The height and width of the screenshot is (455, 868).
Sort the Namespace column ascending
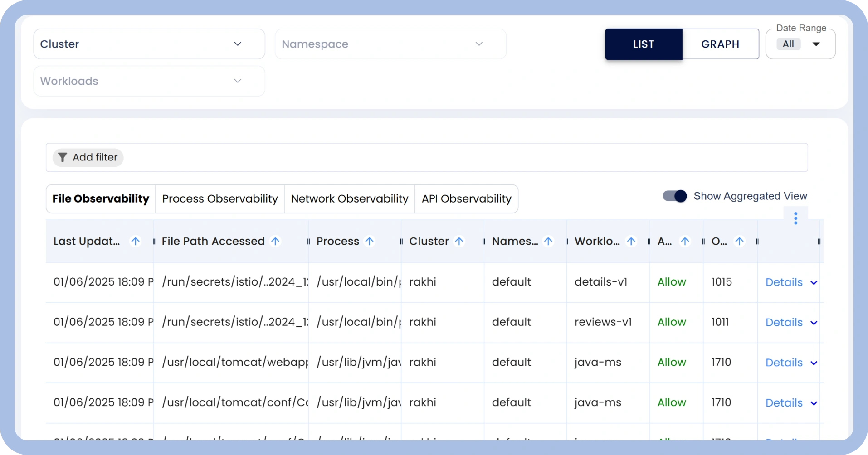coord(548,241)
